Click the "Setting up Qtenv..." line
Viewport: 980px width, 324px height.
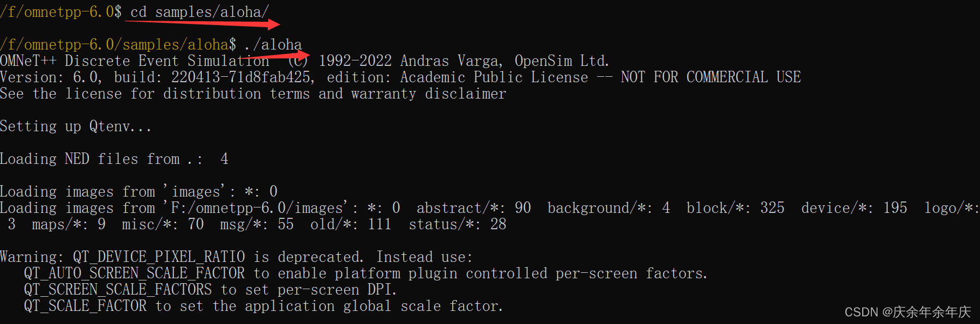(76, 126)
